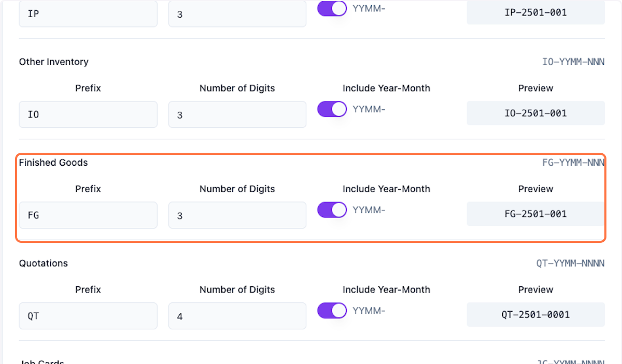Click the IO-2501-001 preview box
The width and height of the screenshot is (622, 364).
point(535,113)
